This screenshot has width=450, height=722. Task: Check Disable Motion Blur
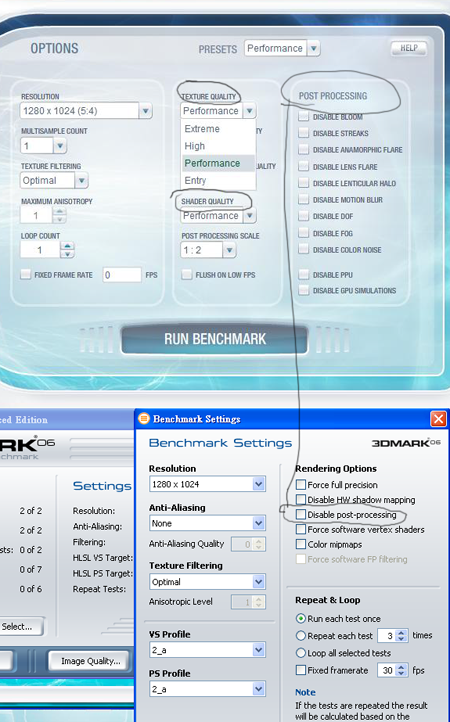(303, 199)
